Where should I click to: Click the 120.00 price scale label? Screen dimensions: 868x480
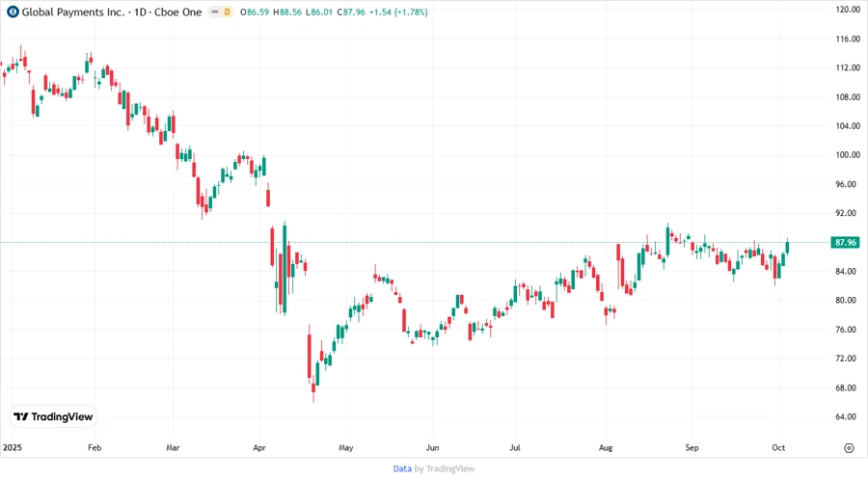[848, 10]
